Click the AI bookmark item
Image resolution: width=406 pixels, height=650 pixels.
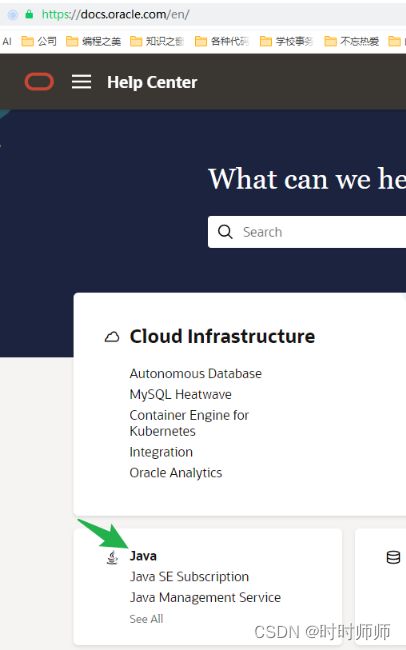point(7,41)
